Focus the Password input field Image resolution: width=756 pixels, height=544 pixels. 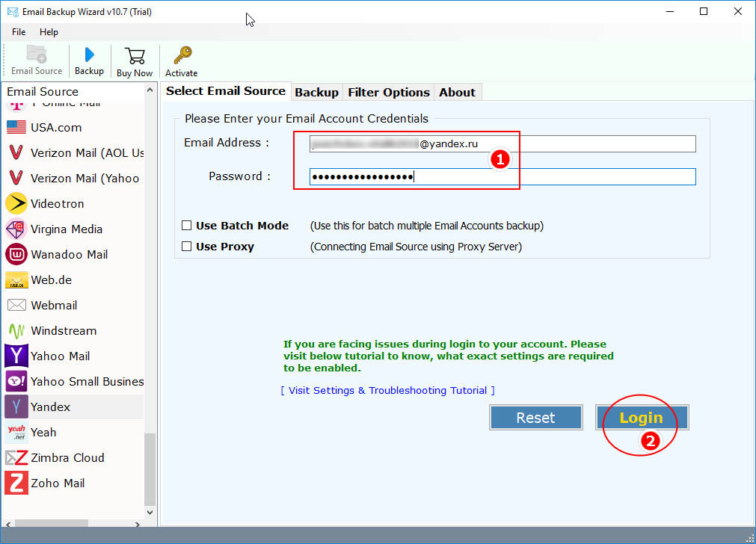click(x=503, y=177)
